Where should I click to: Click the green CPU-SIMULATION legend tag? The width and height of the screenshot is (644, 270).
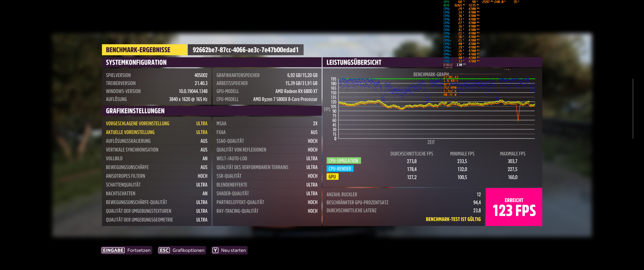pyautogui.click(x=343, y=161)
